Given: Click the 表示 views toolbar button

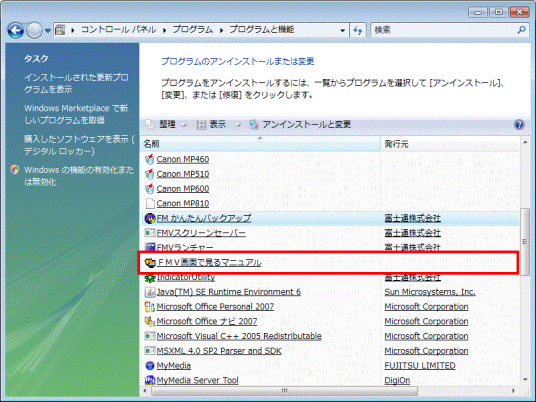Looking at the screenshot, I should 211,124.
